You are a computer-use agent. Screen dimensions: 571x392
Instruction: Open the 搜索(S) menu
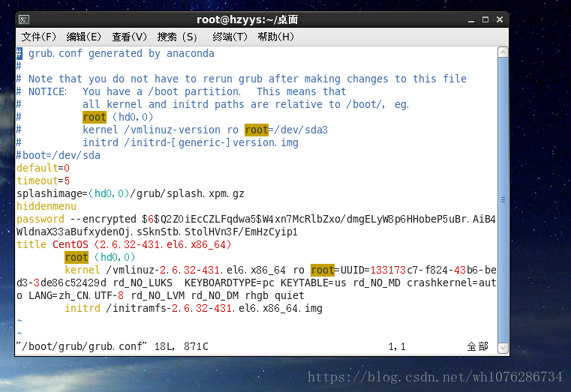coord(177,37)
